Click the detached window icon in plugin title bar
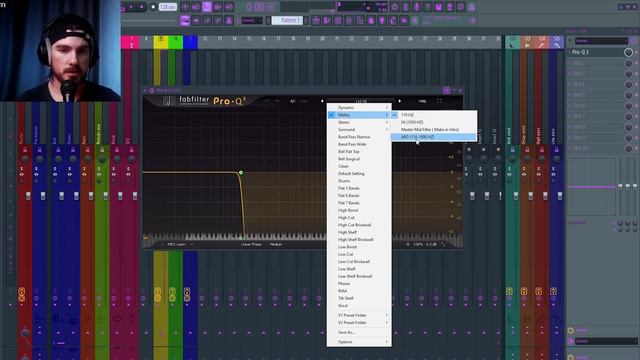The height and width of the screenshot is (360, 640). tap(447, 90)
